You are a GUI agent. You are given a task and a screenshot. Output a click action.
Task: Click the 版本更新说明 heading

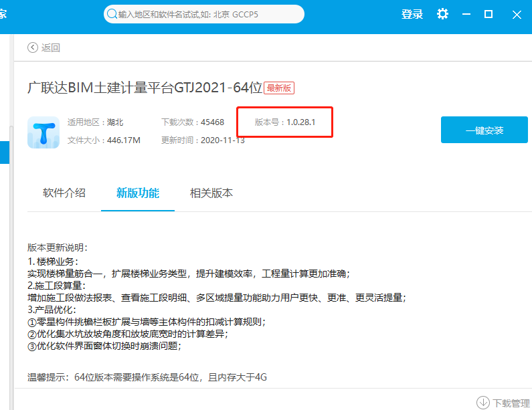point(58,247)
